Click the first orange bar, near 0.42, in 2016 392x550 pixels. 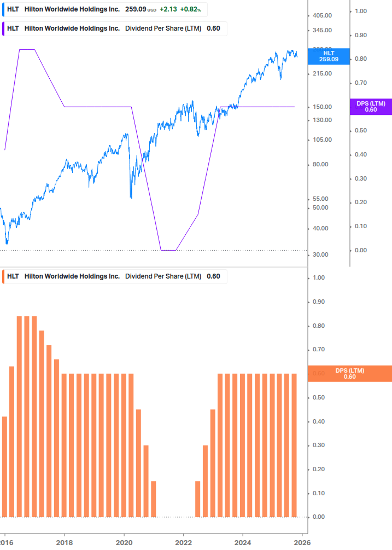pyautogui.click(x=4, y=466)
